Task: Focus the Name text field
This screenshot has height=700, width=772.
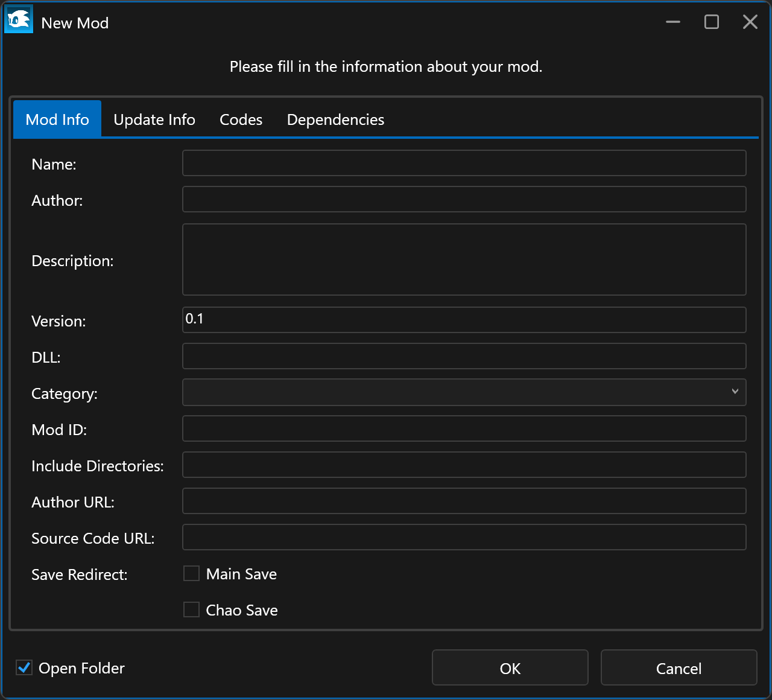Action: [x=464, y=163]
